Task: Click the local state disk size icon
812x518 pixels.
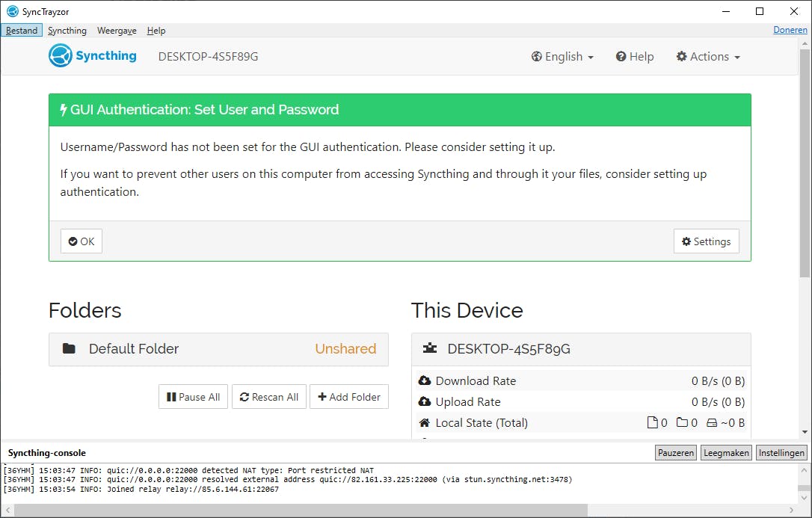Action: pos(712,423)
